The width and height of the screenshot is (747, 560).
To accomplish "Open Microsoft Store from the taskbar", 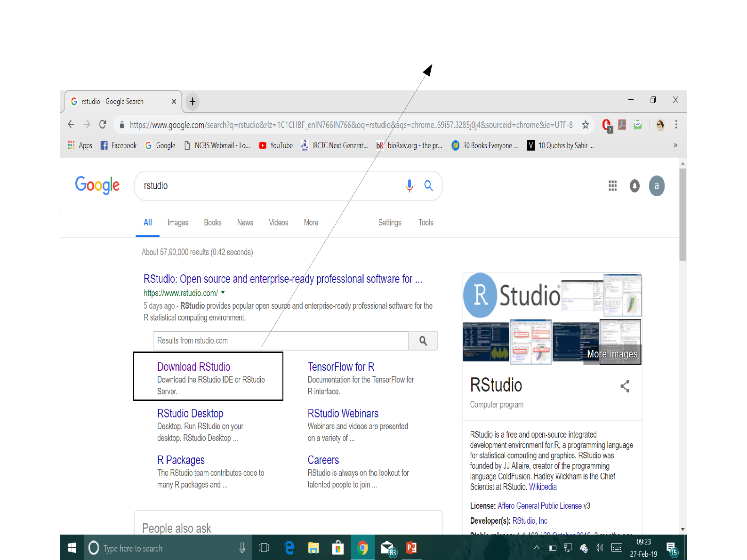I will (x=338, y=548).
